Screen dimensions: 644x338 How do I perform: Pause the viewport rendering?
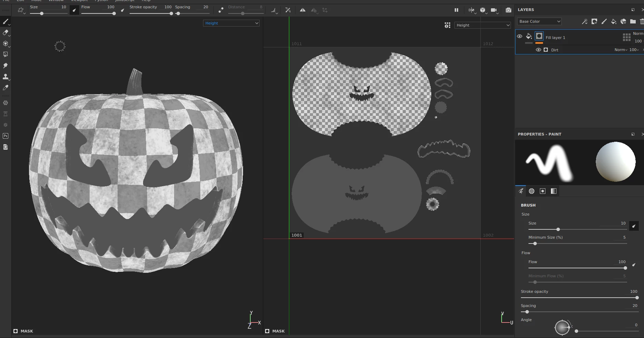456,10
